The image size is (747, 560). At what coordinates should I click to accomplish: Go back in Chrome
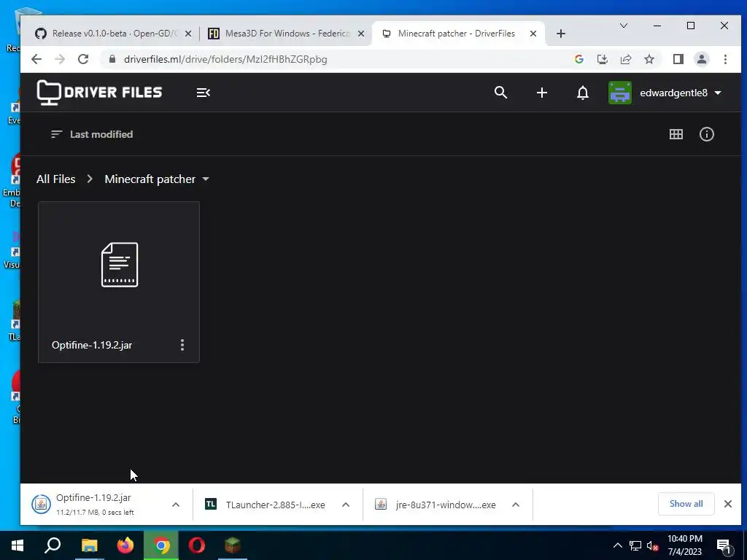pyautogui.click(x=36, y=59)
